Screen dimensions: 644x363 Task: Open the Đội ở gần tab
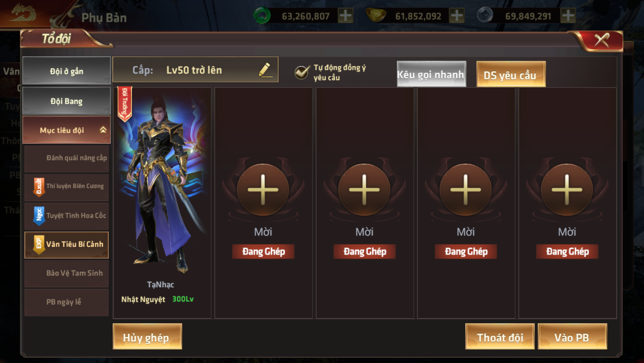pos(66,71)
